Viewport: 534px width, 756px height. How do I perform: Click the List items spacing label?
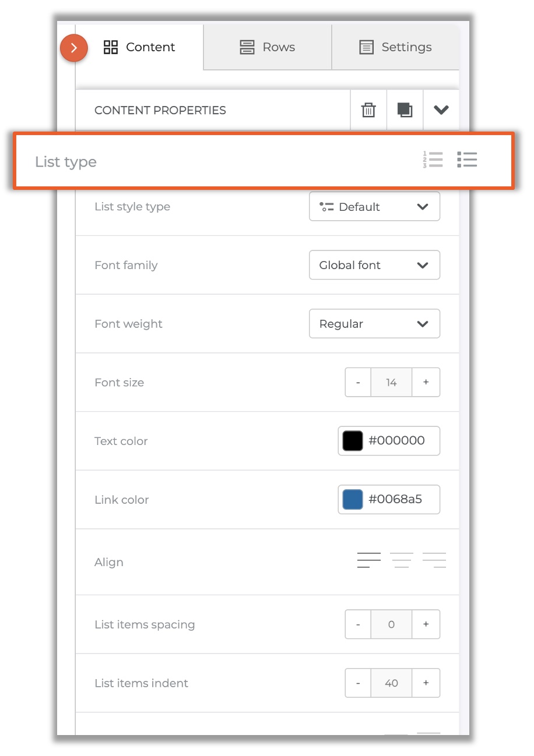point(145,625)
